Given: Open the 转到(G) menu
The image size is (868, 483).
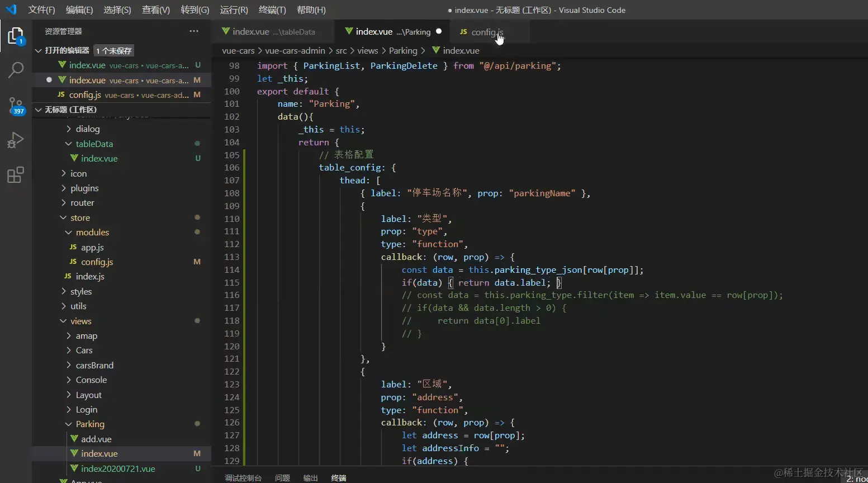Looking at the screenshot, I should 195,10.
